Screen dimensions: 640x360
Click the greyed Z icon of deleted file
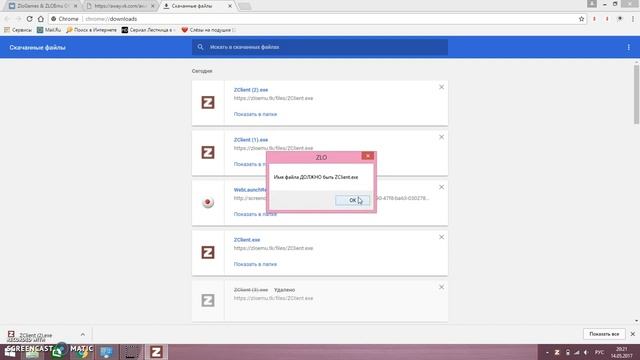coord(208,300)
